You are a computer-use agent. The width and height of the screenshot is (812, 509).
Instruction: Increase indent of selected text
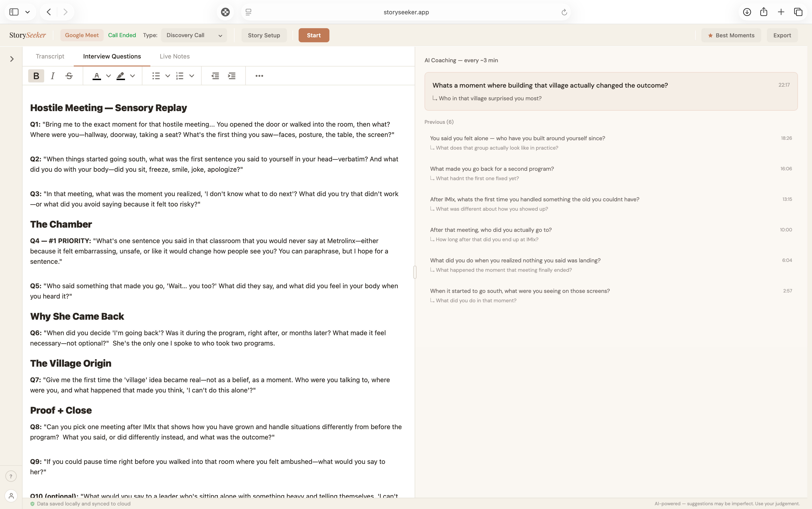(x=232, y=76)
